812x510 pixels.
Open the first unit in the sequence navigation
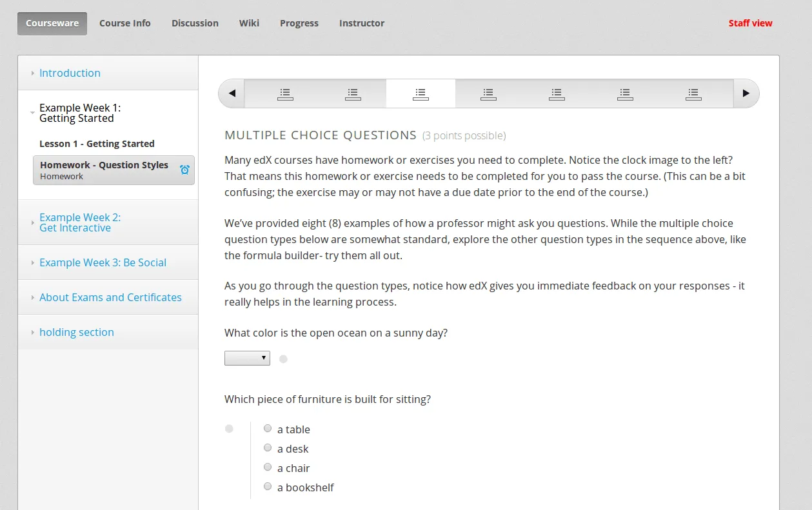pos(284,93)
